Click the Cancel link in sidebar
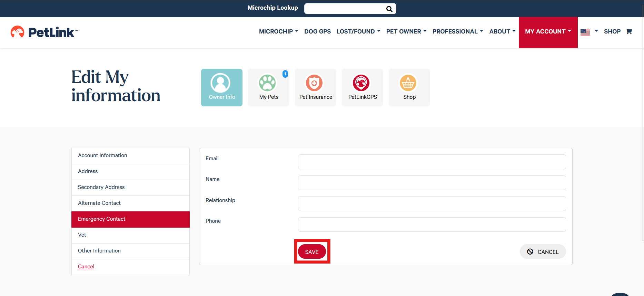 (86, 267)
